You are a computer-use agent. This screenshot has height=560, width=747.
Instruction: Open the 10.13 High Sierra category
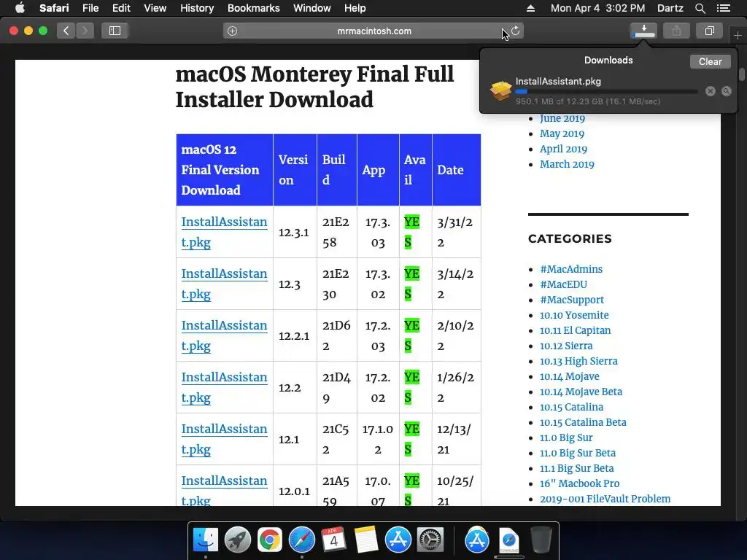(x=578, y=361)
